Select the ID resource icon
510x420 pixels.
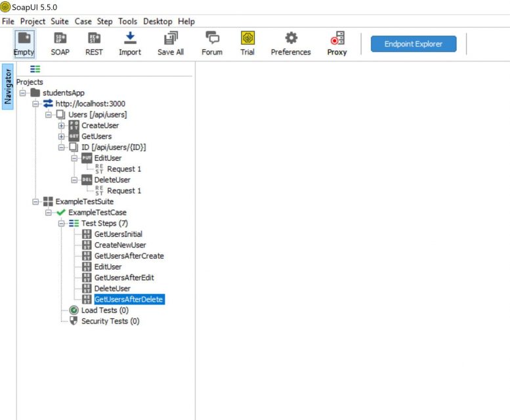74,147
